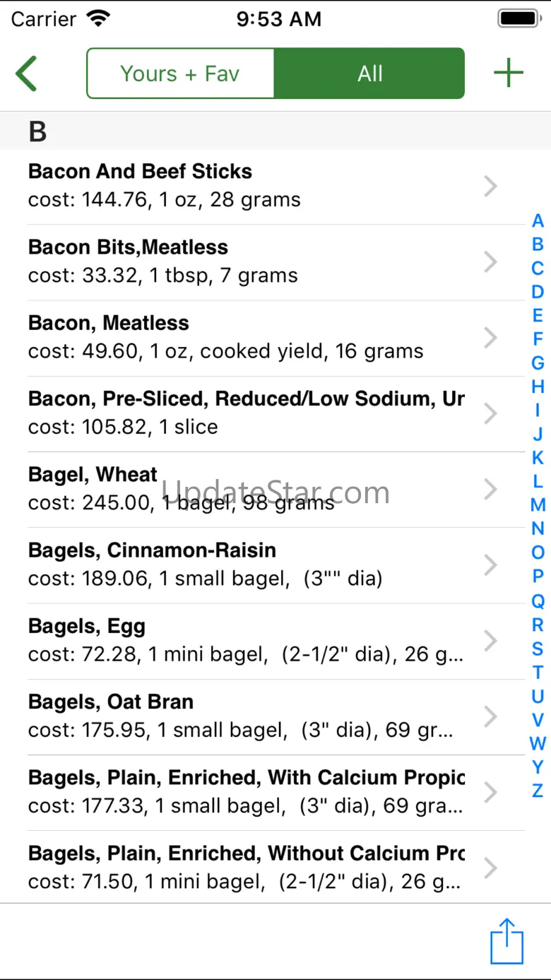Select the All tab
The image size is (551, 980).
click(x=369, y=73)
